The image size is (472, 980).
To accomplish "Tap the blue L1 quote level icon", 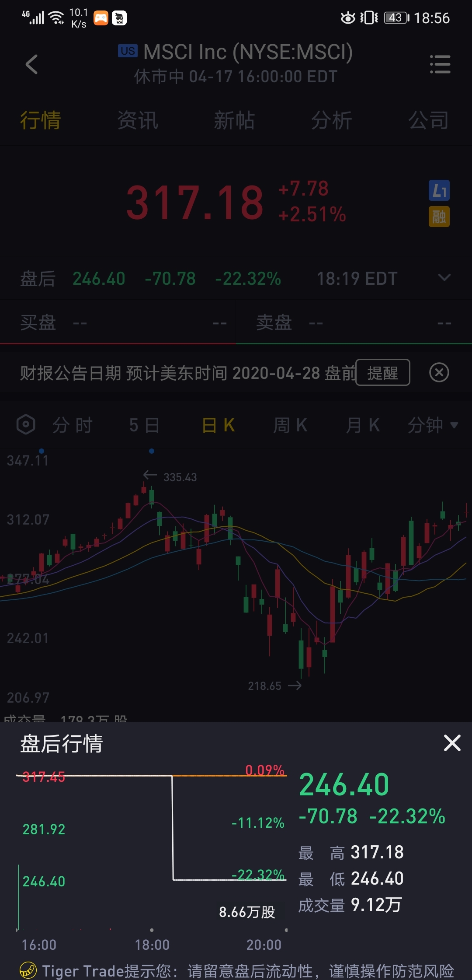I will pos(439,190).
